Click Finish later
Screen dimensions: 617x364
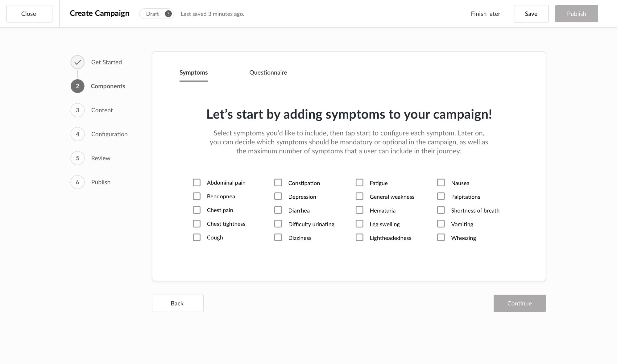[485, 14]
